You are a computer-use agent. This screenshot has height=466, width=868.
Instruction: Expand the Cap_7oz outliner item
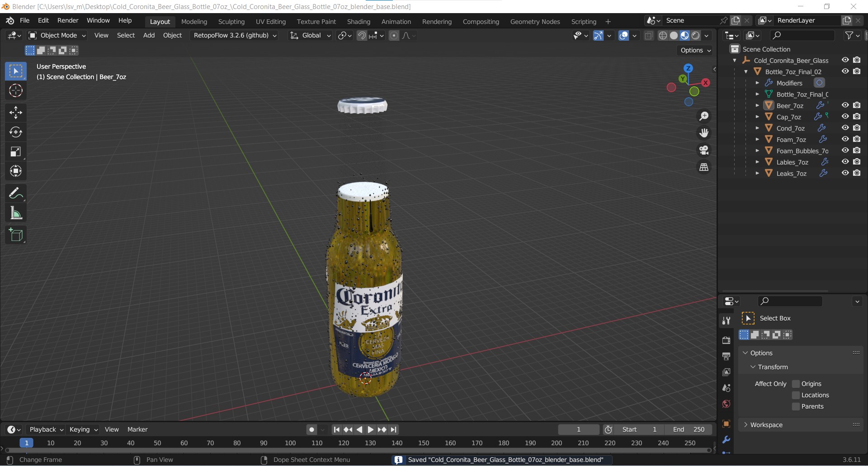[x=757, y=117]
